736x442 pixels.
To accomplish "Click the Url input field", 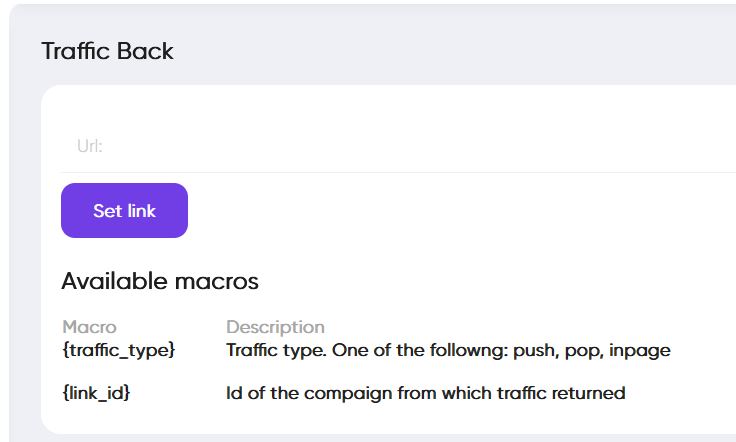I will click(400, 147).
